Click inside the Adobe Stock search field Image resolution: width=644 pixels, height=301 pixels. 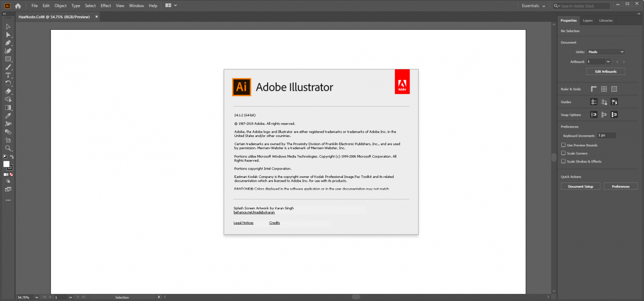click(x=583, y=6)
